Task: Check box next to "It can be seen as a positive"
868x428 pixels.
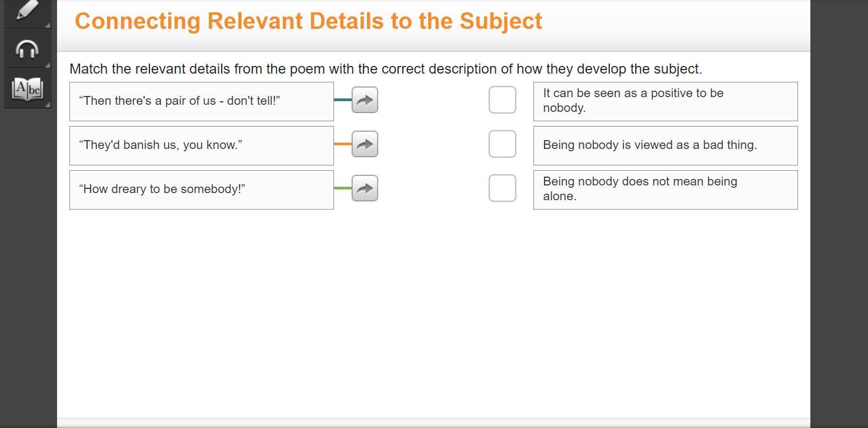Action: 502,100
